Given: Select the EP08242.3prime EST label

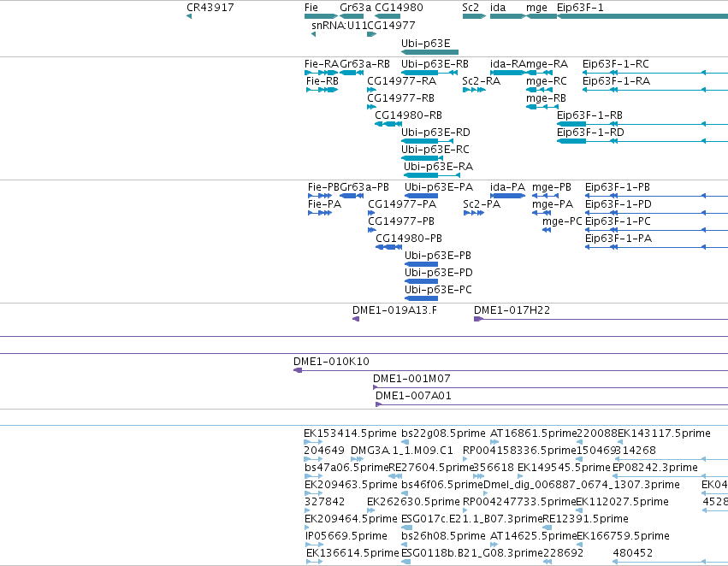Looking at the screenshot, I should coord(655,468).
